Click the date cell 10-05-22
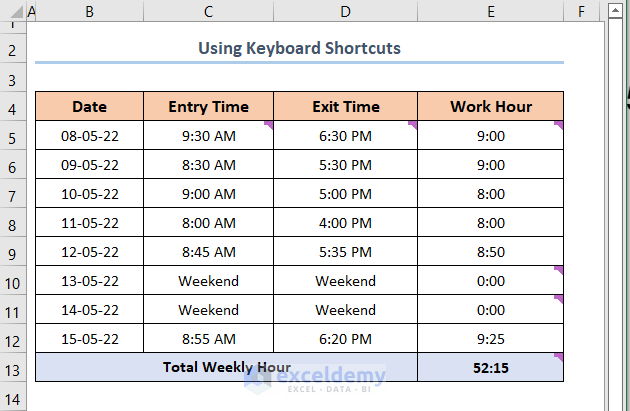Image resolution: width=630 pixels, height=411 pixels. coord(89,194)
